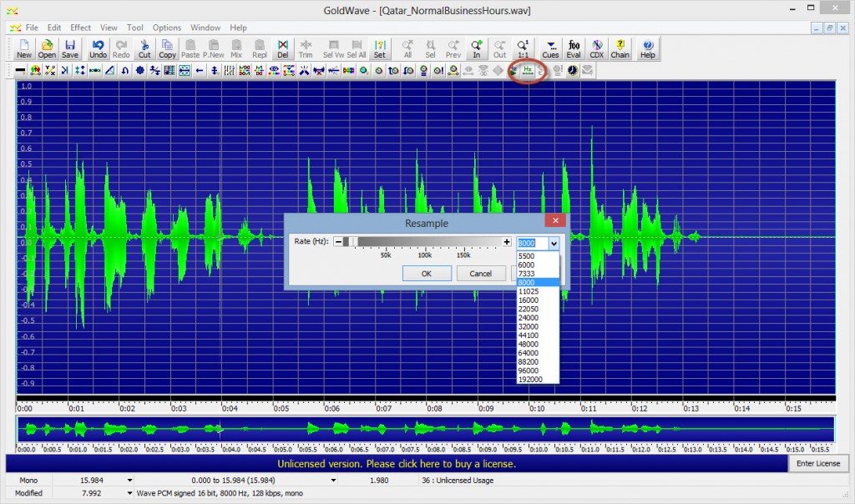Select 11025 from the rate list
This screenshot has height=504, width=855.
[x=538, y=291]
